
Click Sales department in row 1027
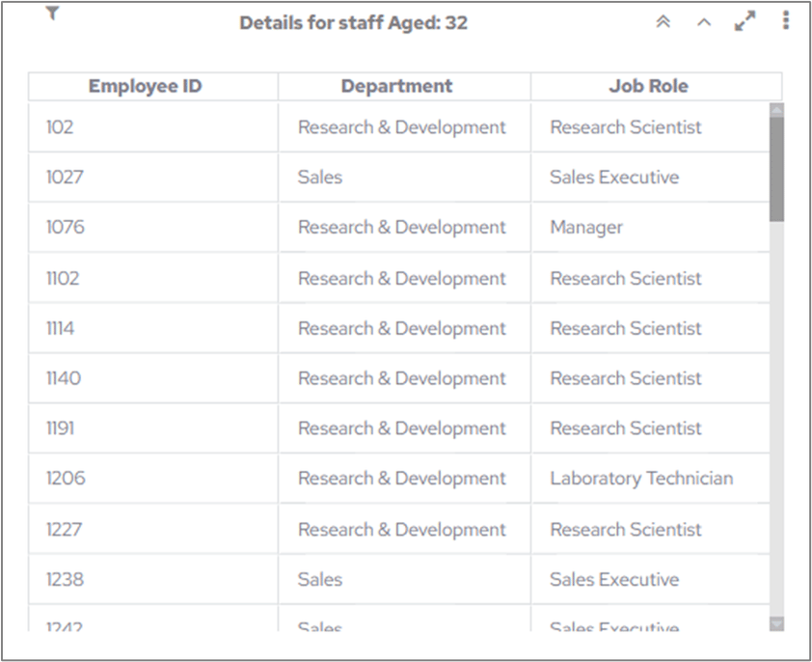click(x=320, y=177)
